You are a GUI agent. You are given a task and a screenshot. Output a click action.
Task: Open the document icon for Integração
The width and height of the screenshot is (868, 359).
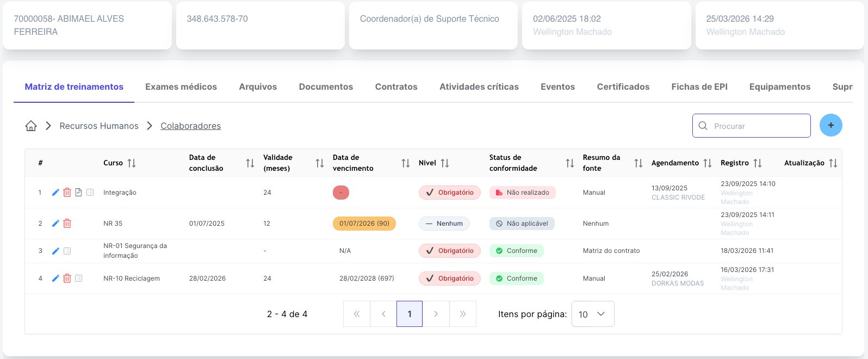pyautogui.click(x=78, y=193)
